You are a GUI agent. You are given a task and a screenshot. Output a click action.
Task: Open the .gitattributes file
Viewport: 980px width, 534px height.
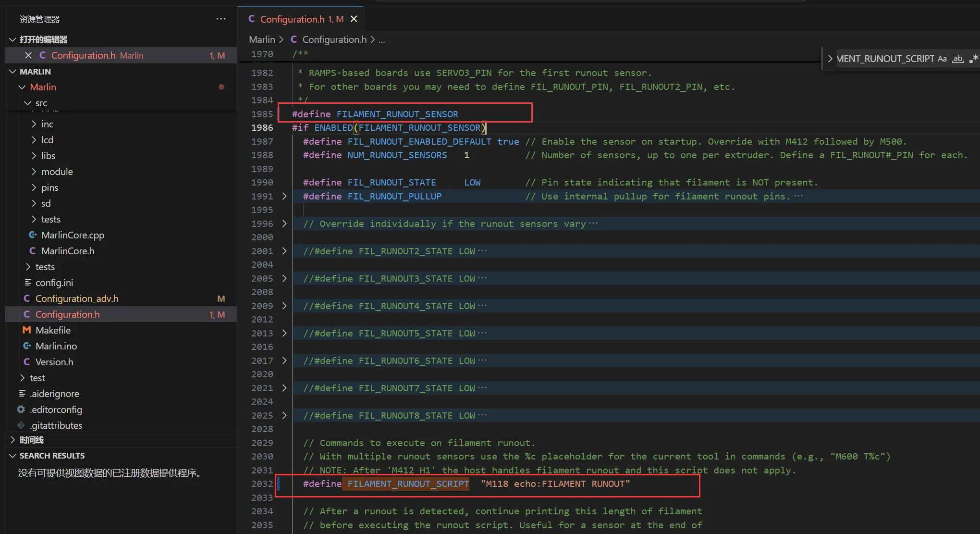tap(56, 425)
